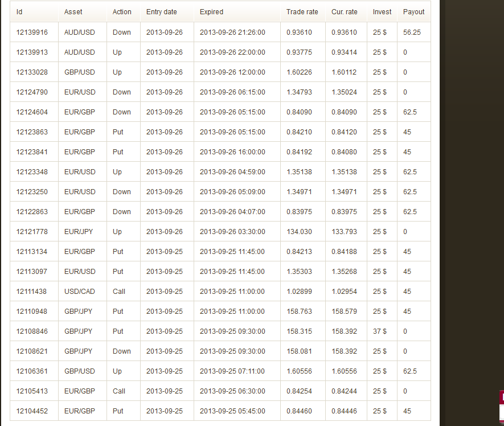
Task: Click current rate 133.793
Action: pos(344,231)
